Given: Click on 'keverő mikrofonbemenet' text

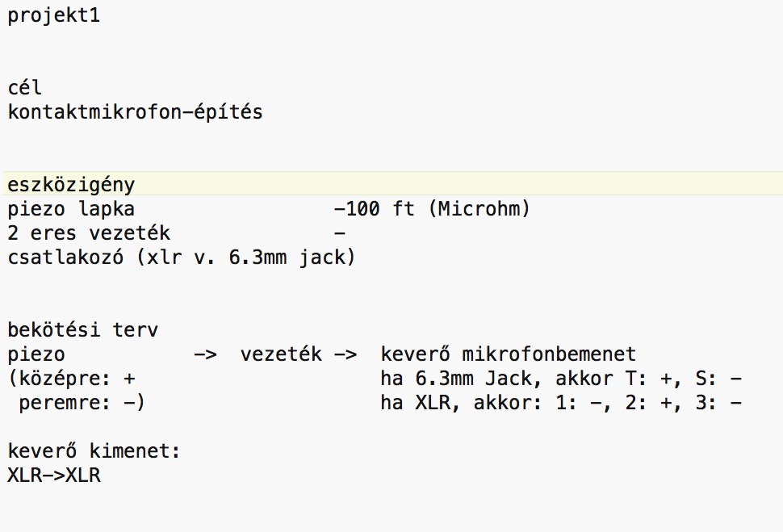Looking at the screenshot, I should [x=509, y=354].
